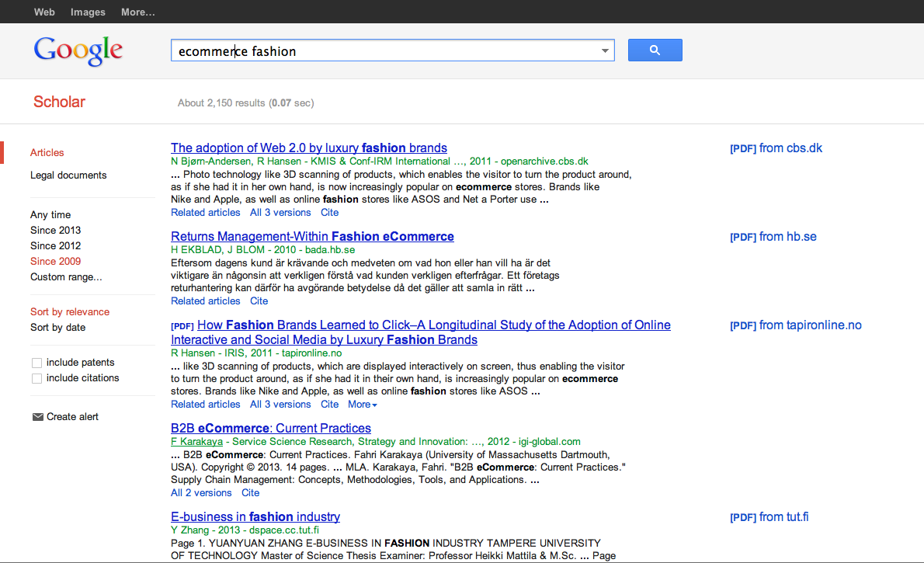The image size is (924, 563).
Task: Open the Custom range… option
Action: pyautogui.click(x=66, y=277)
